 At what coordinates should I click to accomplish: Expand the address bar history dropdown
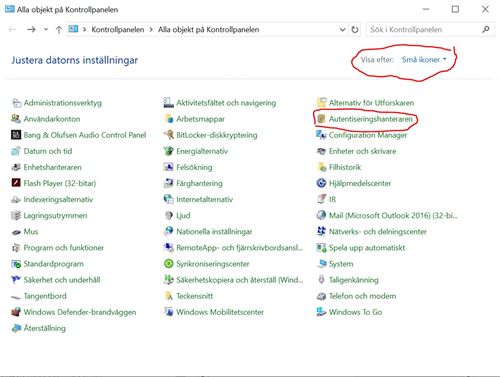pyautogui.click(x=342, y=30)
